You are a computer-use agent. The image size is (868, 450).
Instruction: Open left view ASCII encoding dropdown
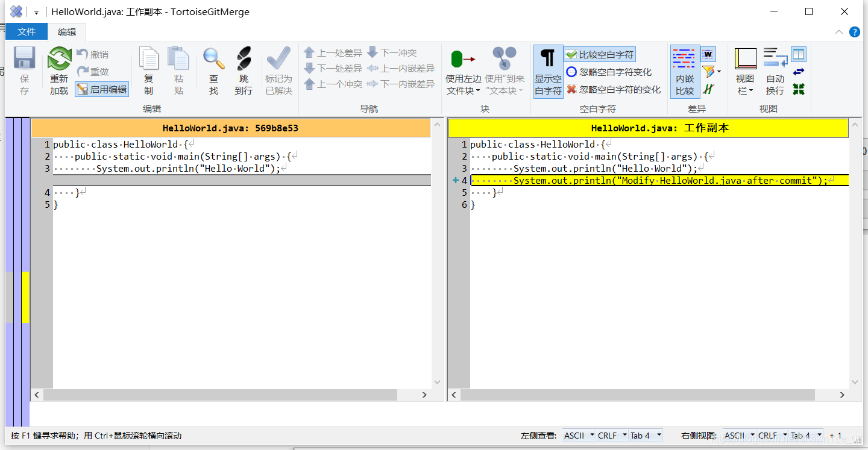pos(579,435)
